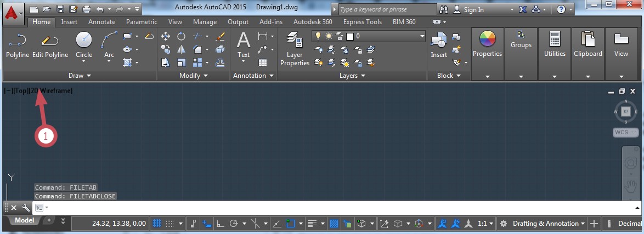The width and height of the screenshot is (644, 234).
Task: Select the Text tool
Action: click(244, 46)
